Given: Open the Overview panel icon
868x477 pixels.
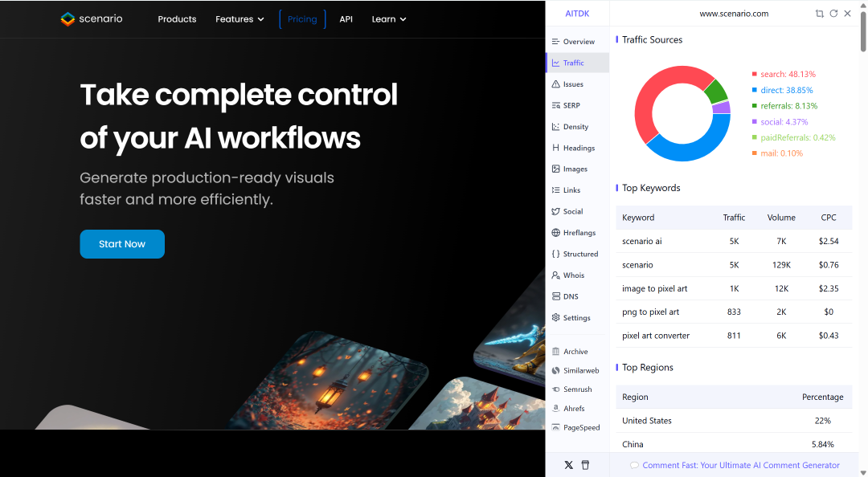Looking at the screenshot, I should click(555, 42).
